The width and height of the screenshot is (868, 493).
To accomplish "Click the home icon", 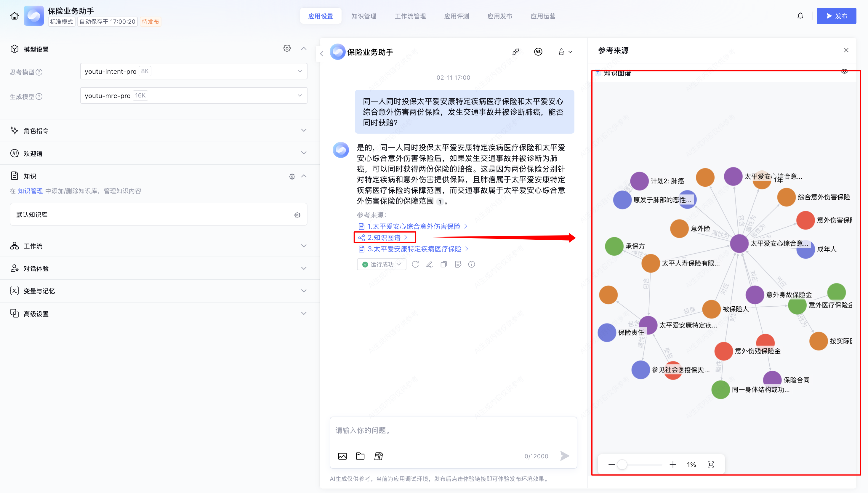I will [14, 16].
